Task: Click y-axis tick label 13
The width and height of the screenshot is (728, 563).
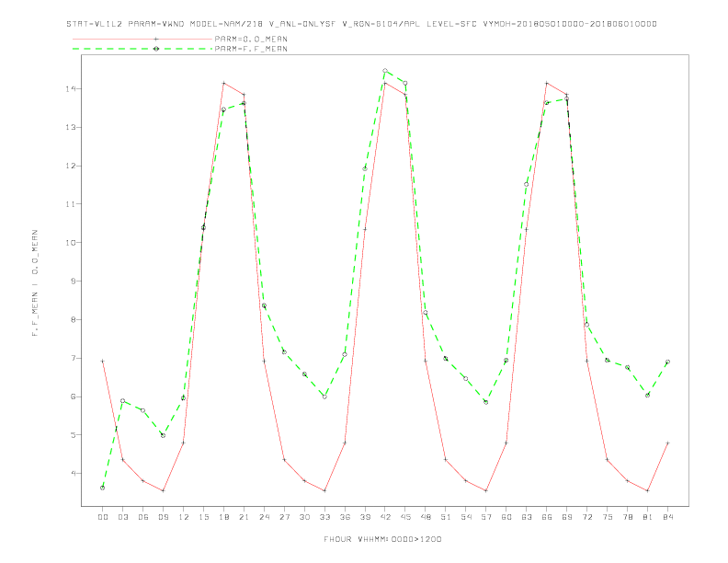Action: [71, 127]
